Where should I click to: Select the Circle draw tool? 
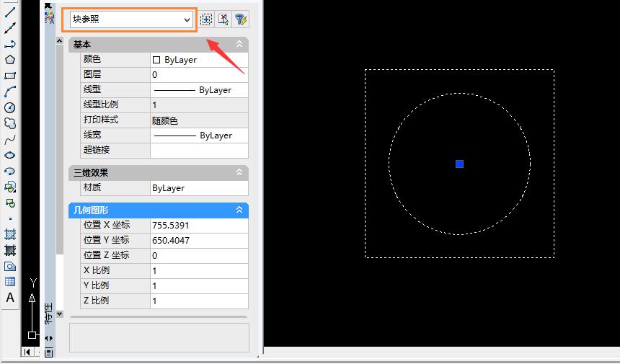click(10, 107)
